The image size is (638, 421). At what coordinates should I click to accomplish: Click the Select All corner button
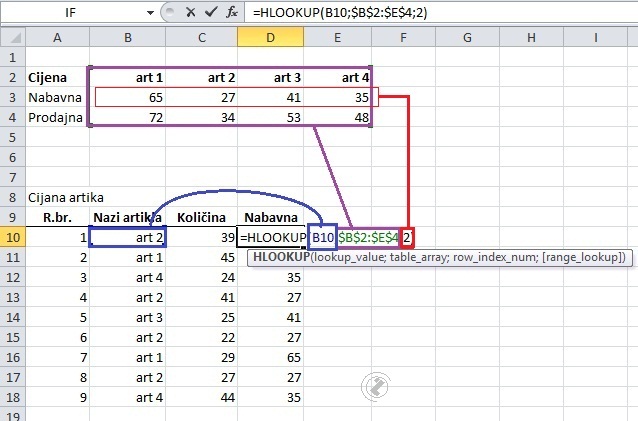point(12,37)
